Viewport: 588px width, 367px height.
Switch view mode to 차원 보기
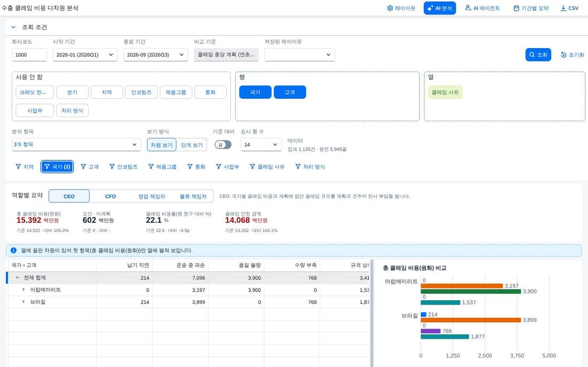(x=161, y=145)
